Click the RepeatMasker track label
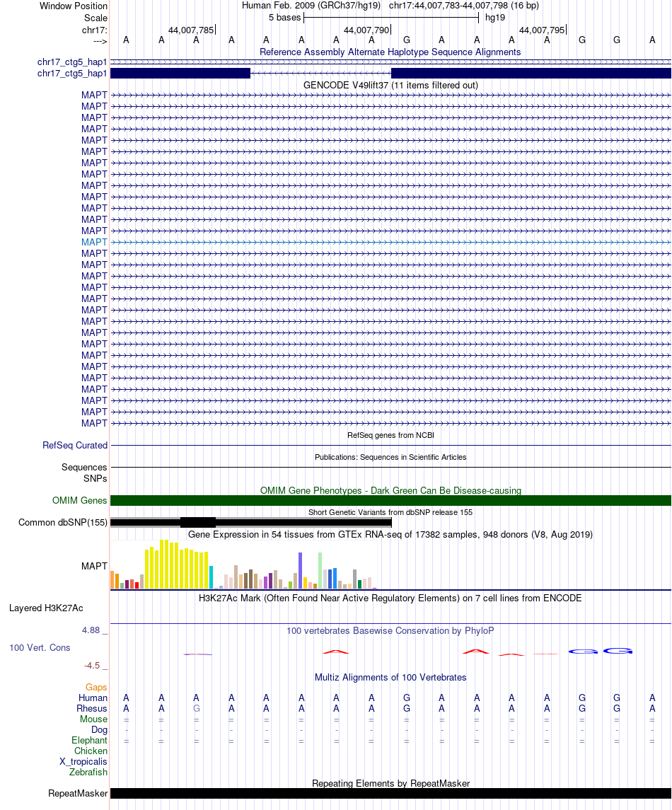Screen dimensions: 672x810 [x=78, y=794]
